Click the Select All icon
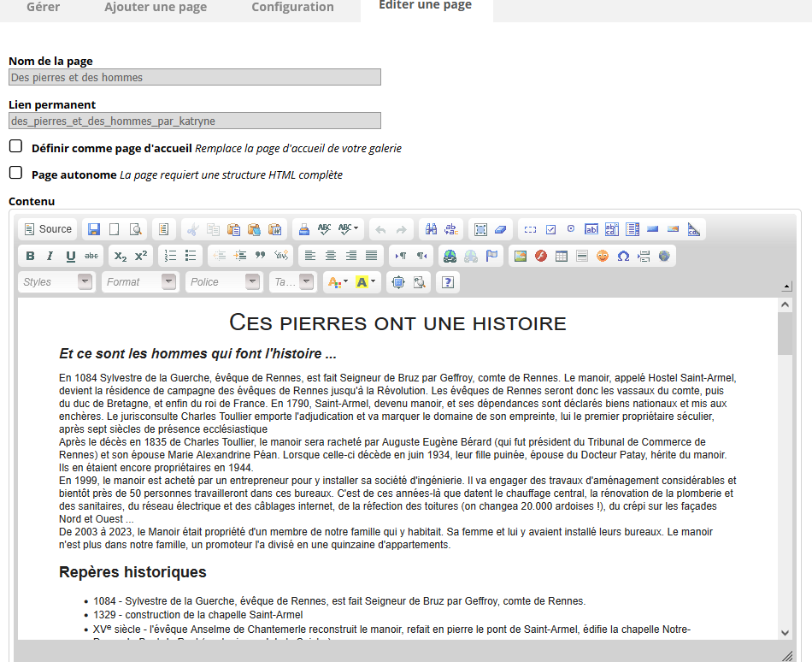 coord(480,229)
